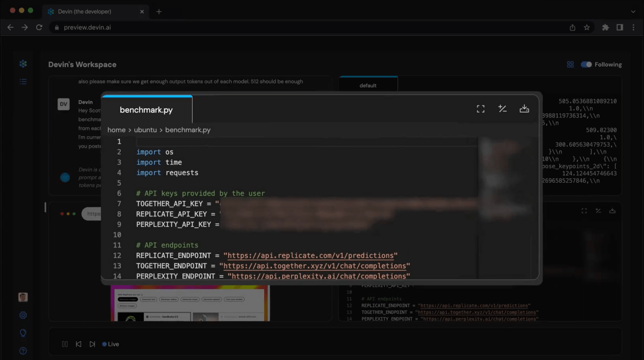
Task: Click the user avatar in the sidebar
Action: coord(23,297)
